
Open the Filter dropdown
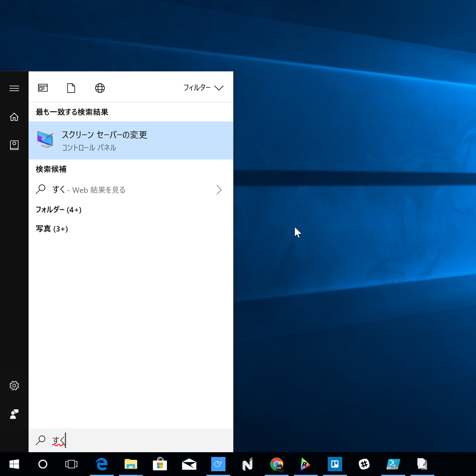203,88
